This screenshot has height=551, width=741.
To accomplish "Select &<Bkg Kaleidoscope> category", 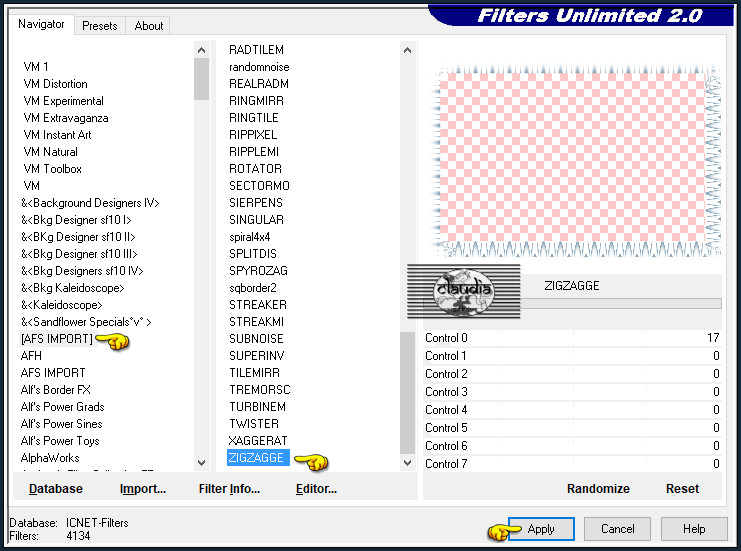I will 73,288.
